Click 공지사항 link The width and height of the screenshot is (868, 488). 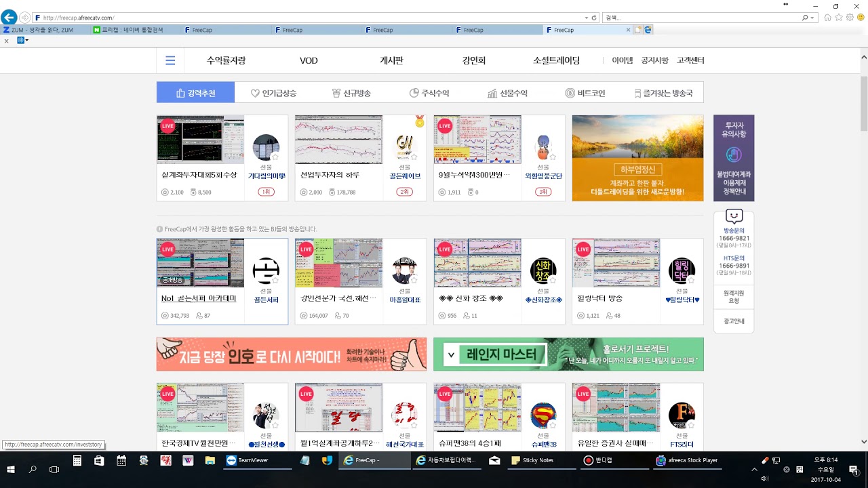654,60
